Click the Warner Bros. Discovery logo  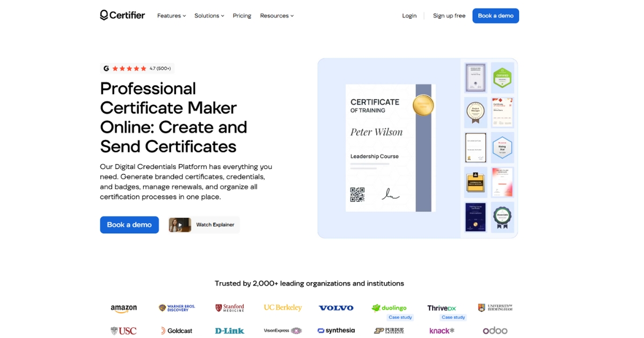coord(177,308)
